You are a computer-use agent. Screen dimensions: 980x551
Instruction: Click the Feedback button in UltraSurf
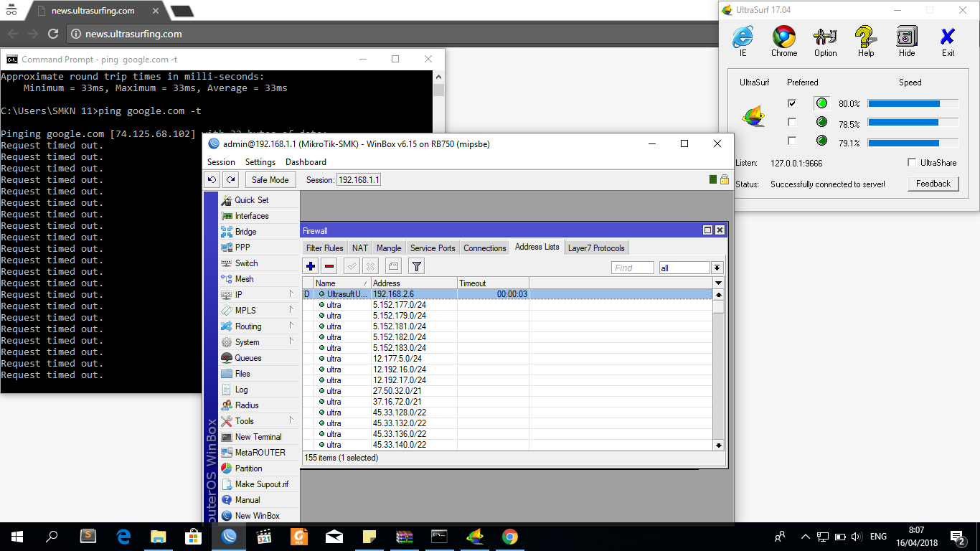point(933,184)
